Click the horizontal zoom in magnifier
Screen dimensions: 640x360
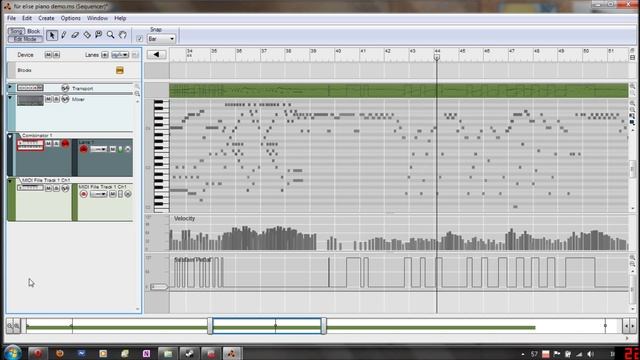[16, 326]
